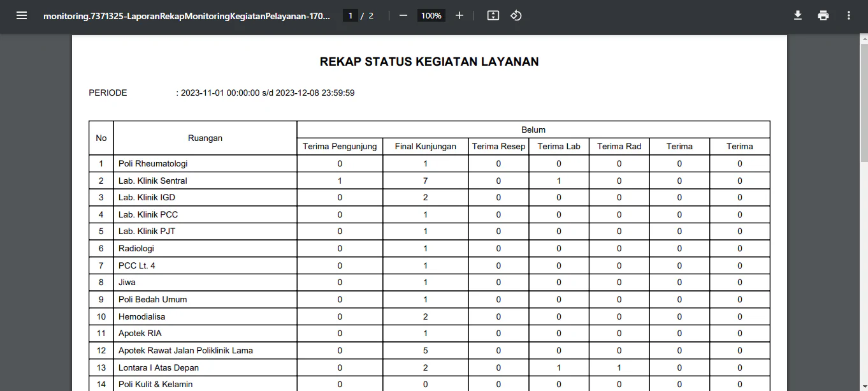Select the Poli Bedah Umum row name
Viewport: 868px width, 391px height.
click(x=153, y=300)
